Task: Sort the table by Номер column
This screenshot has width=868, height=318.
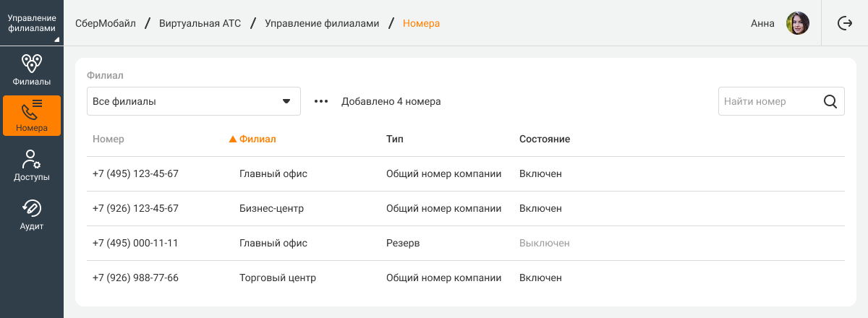Action: 109,139
